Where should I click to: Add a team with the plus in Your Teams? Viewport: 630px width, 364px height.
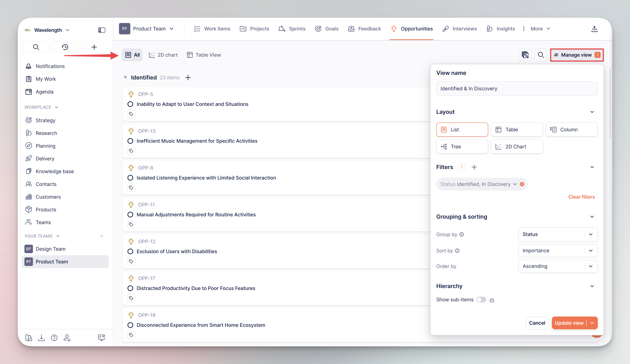pyautogui.click(x=101, y=236)
